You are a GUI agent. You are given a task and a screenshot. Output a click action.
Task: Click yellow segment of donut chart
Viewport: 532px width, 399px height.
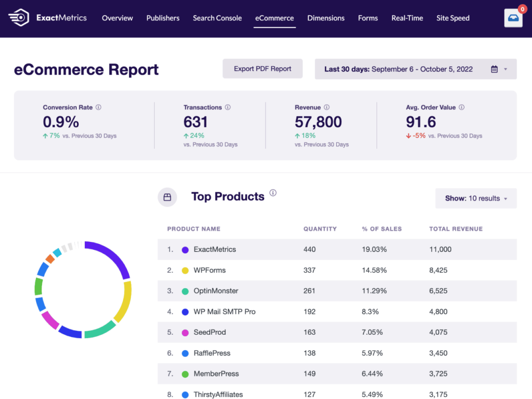125,302
